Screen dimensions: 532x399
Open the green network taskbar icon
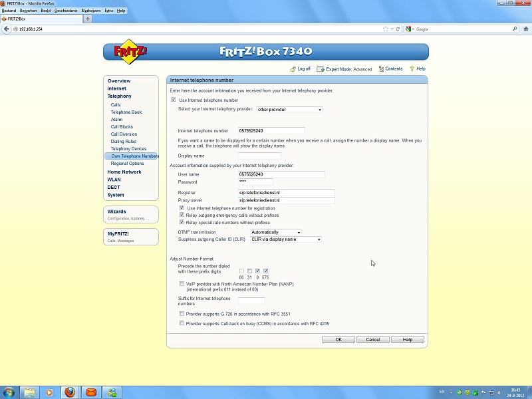[x=112, y=392]
